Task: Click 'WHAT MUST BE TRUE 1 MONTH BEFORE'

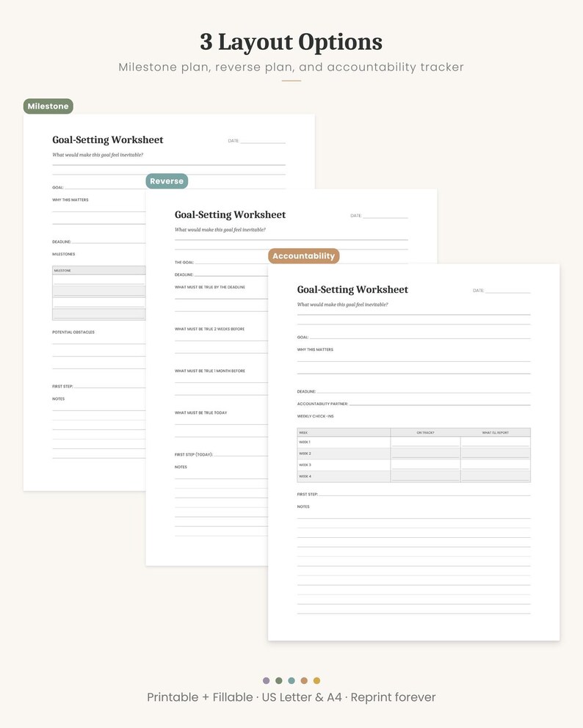Action: coord(210,371)
